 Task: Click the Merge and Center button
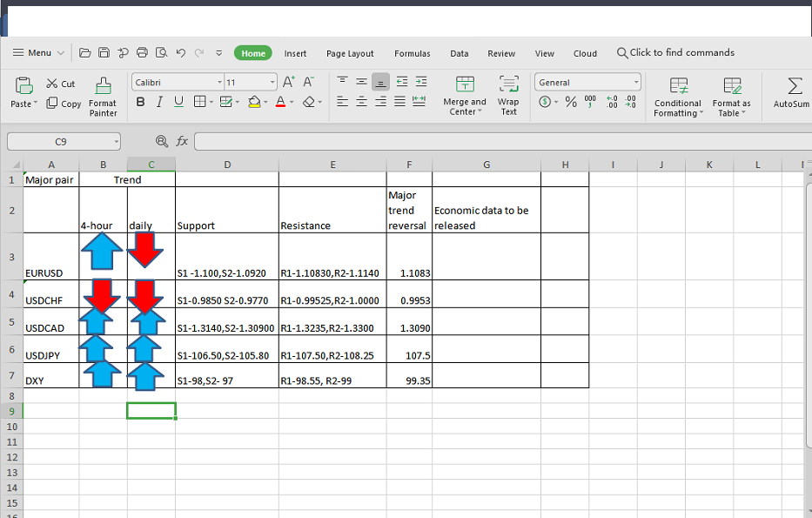[465, 95]
